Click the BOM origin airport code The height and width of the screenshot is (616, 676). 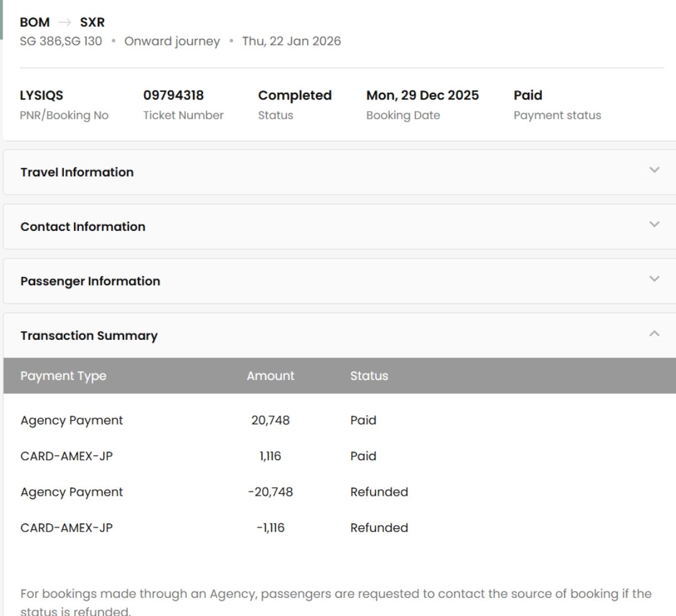pyautogui.click(x=35, y=22)
